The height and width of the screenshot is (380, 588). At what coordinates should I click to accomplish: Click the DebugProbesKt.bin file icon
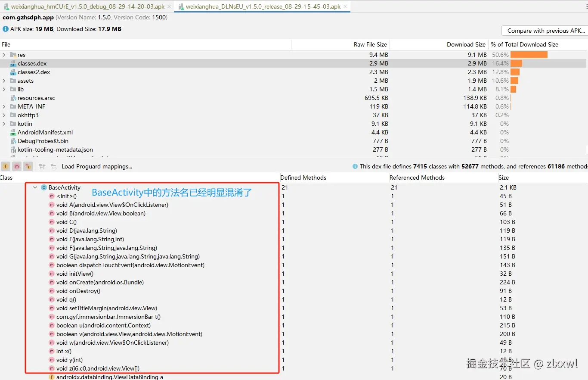[13, 141]
